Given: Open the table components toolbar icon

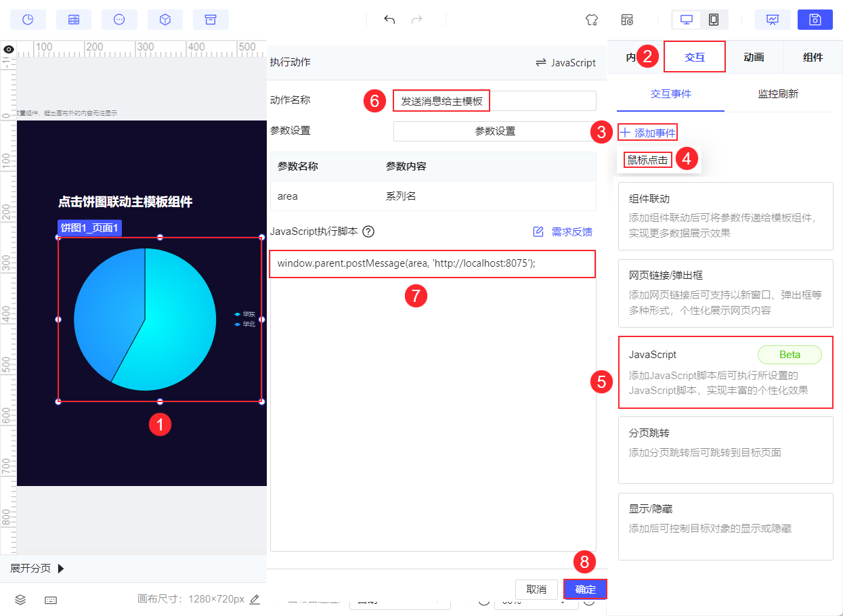Looking at the screenshot, I should pos(74,20).
